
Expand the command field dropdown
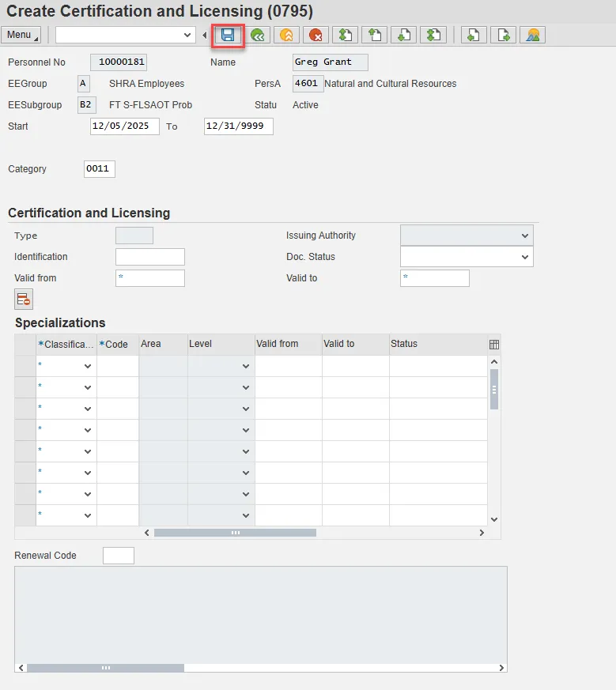pyautogui.click(x=187, y=35)
